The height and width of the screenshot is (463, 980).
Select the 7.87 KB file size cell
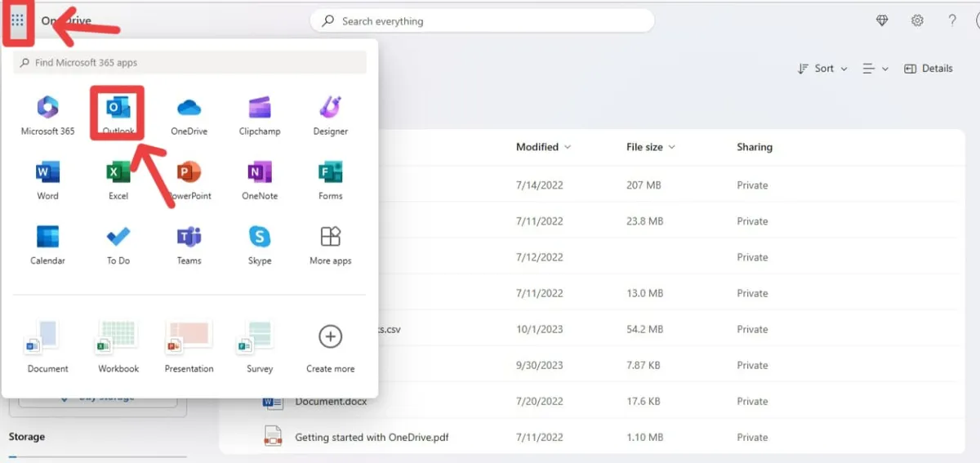pyautogui.click(x=644, y=365)
